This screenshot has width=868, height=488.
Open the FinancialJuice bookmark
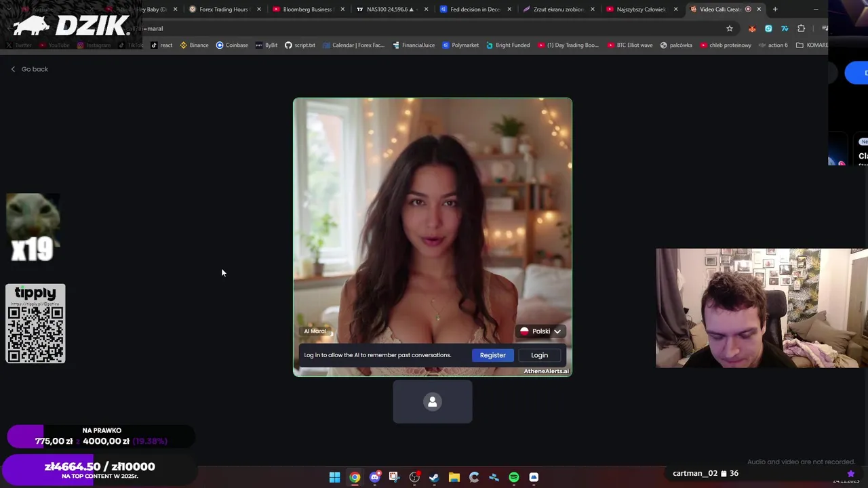[x=414, y=45]
